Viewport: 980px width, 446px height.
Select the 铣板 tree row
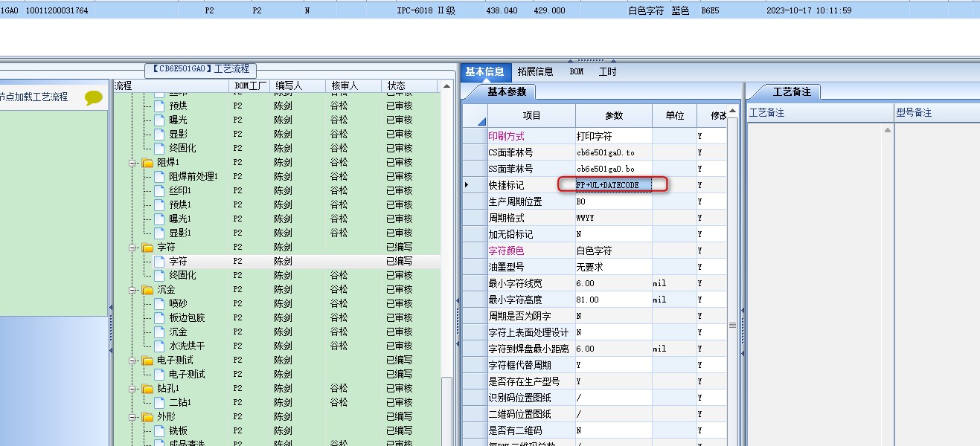tap(276, 430)
